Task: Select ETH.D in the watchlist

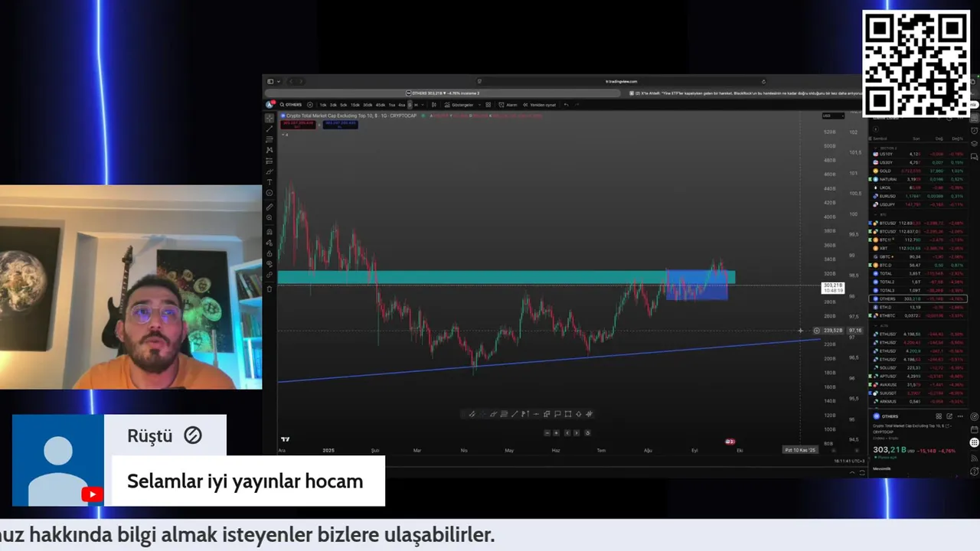Action: 919,307
